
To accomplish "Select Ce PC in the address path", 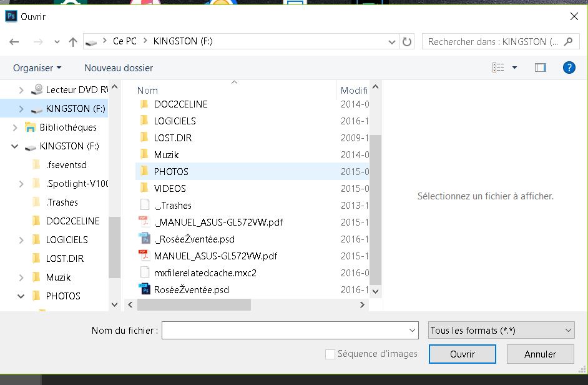I will (x=124, y=41).
